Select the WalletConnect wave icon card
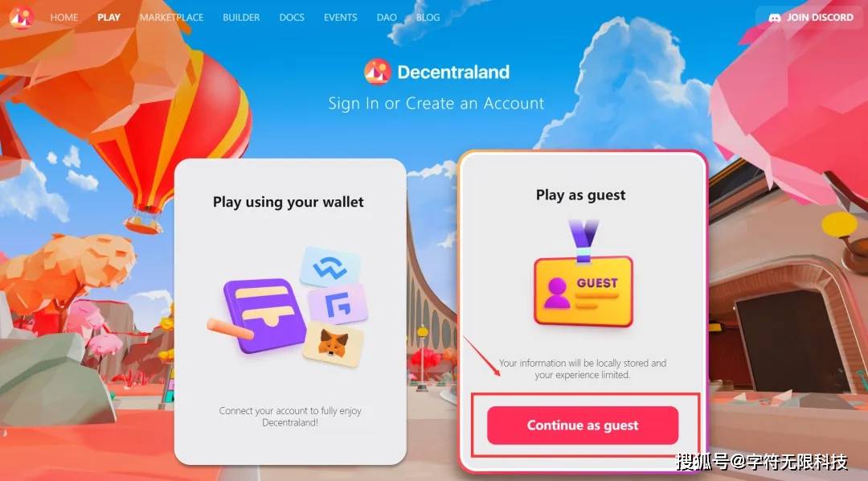Image resolution: width=868 pixels, height=481 pixels. click(x=330, y=268)
